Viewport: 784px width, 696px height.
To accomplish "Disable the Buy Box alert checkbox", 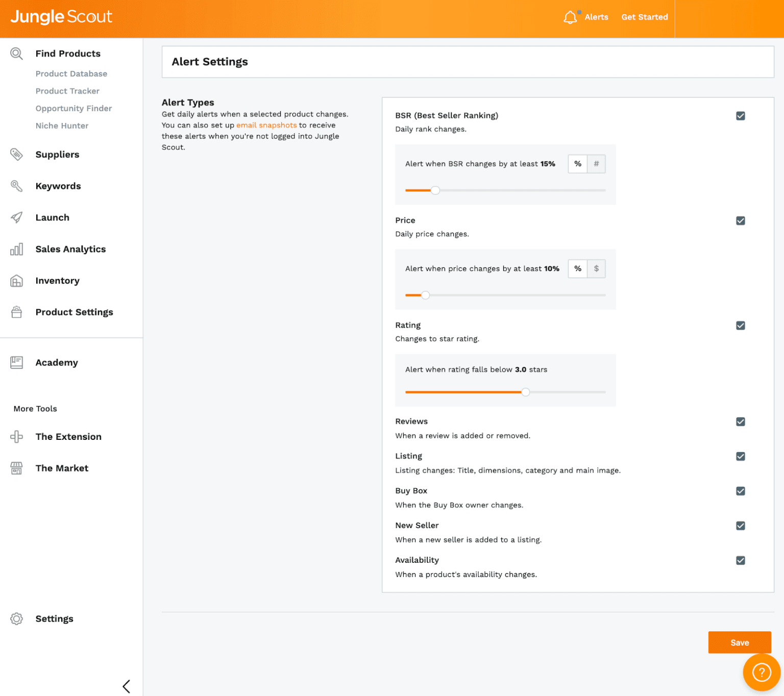I will [740, 491].
